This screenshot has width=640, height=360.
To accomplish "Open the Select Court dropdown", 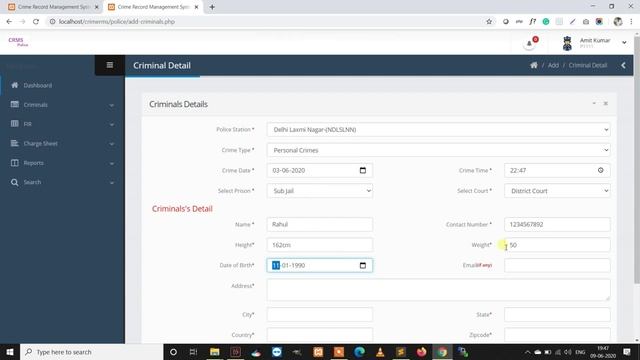I will click(557, 191).
